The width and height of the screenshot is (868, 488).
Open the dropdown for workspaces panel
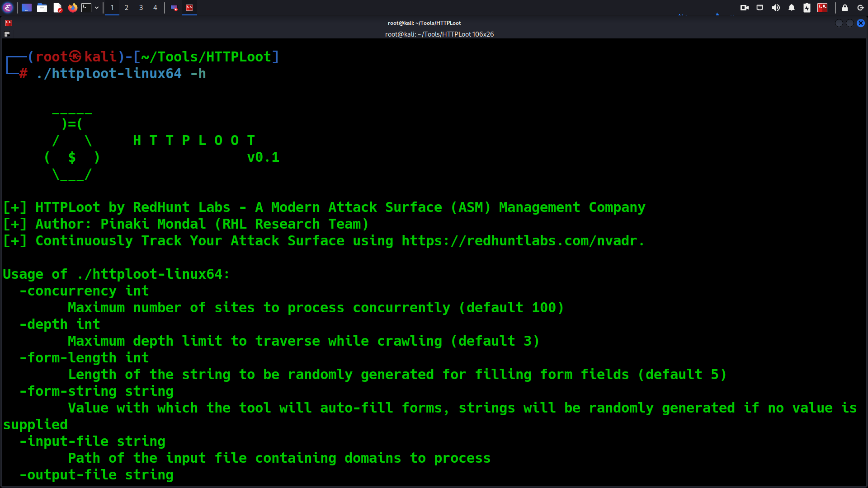pos(97,8)
